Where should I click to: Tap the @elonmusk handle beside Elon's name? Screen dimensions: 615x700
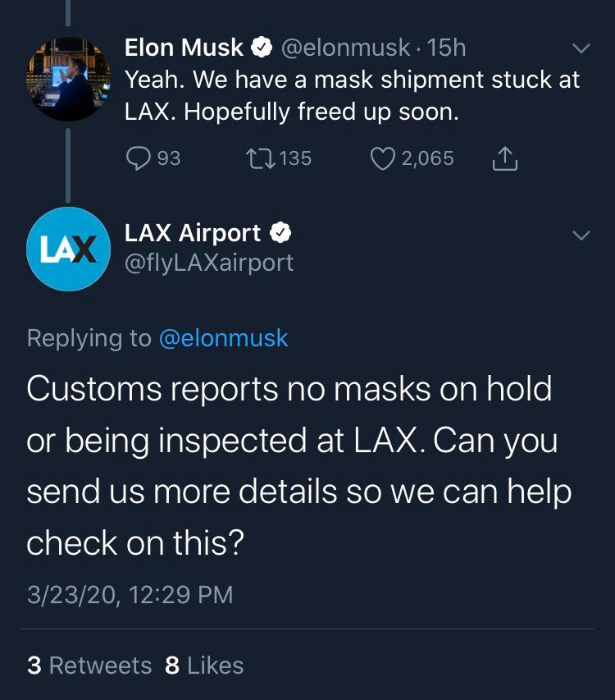[345, 48]
